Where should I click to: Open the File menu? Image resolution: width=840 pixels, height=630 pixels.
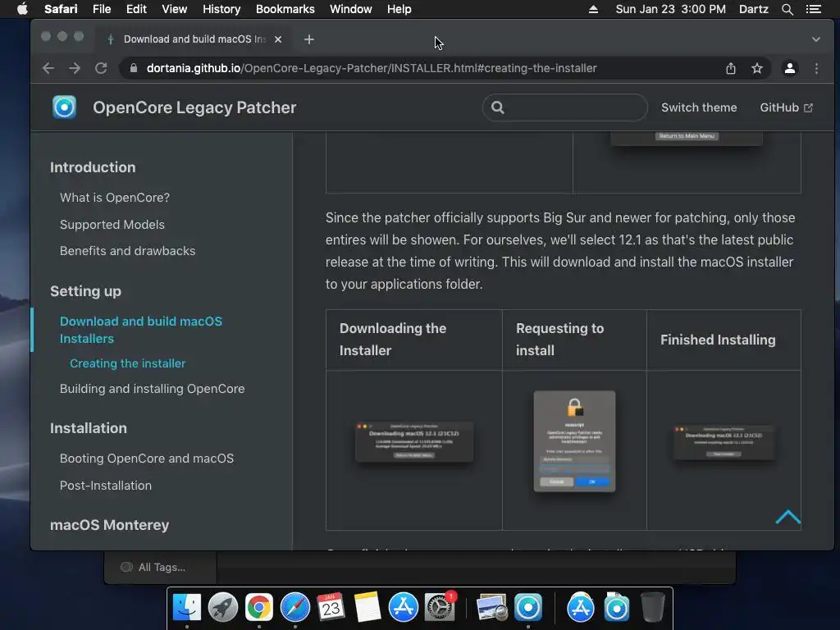point(101,9)
